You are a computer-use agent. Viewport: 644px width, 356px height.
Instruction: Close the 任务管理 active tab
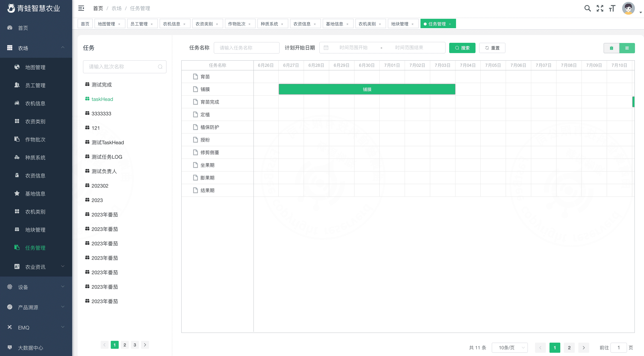pos(450,24)
